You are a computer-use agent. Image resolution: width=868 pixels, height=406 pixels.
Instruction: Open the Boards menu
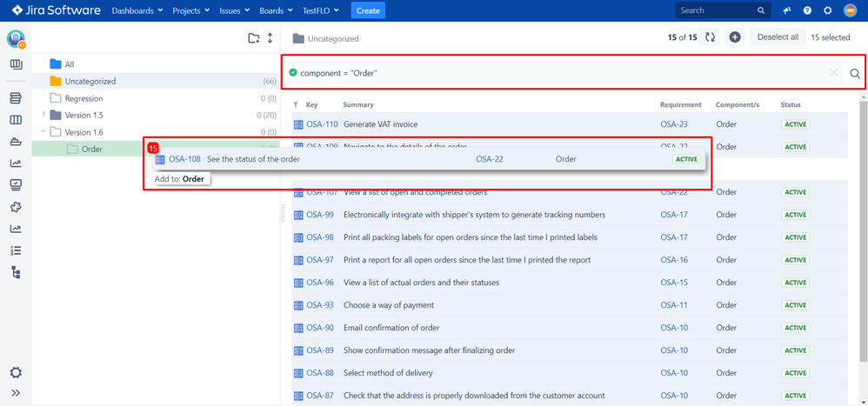277,10
